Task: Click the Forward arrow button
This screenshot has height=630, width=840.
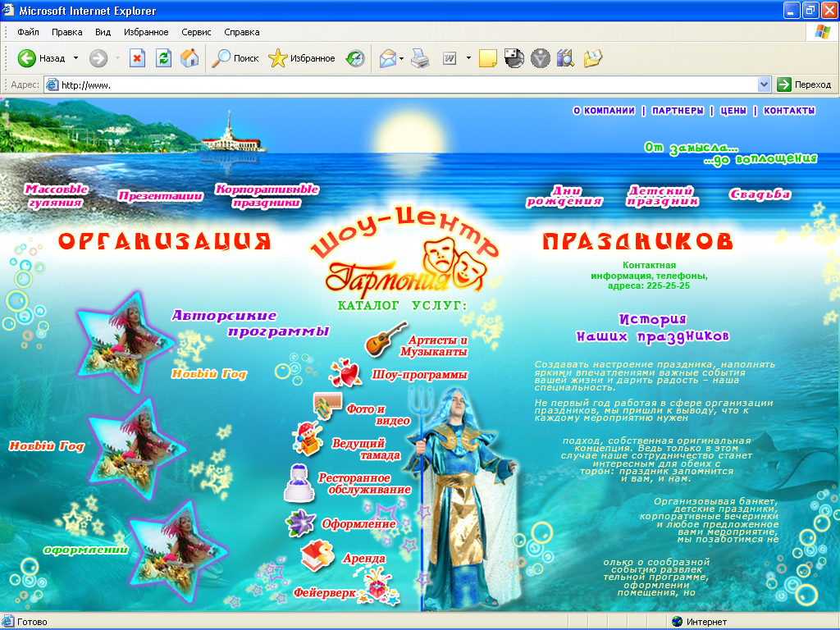Action: tap(98, 58)
